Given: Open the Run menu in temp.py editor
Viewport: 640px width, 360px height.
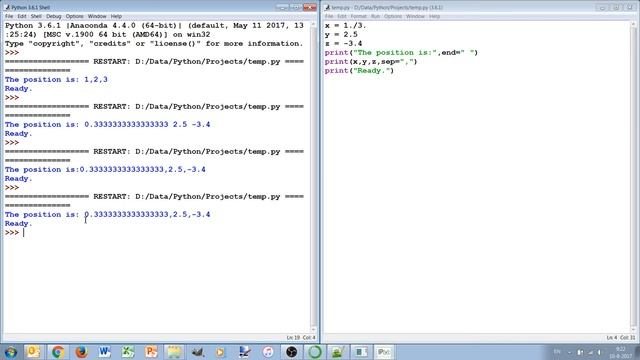Looking at the screenshot, I should [x=375, y=16].
